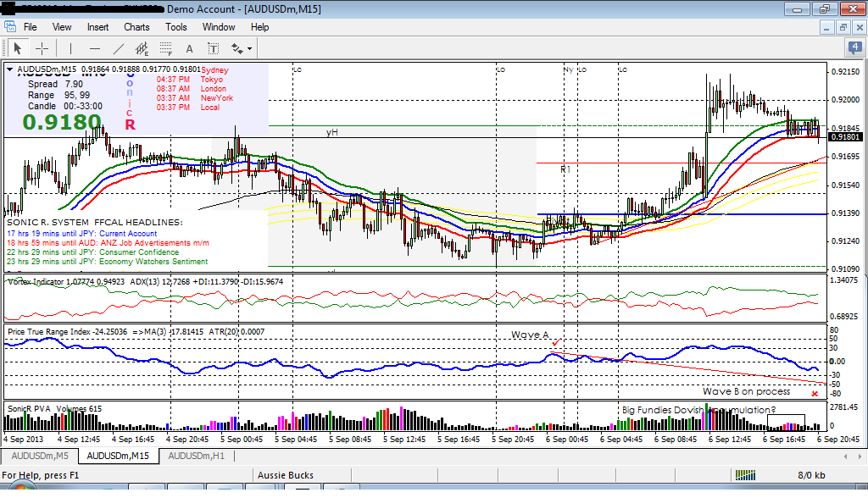
Task: Click the 6 Sep 12:45 time axis label
Action: 730,440
